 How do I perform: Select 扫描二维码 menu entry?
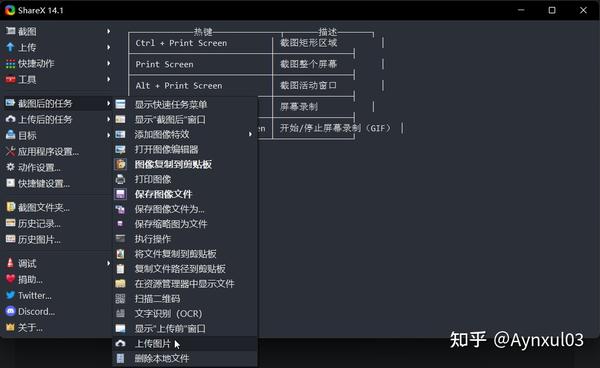click(x=185, y=298)
